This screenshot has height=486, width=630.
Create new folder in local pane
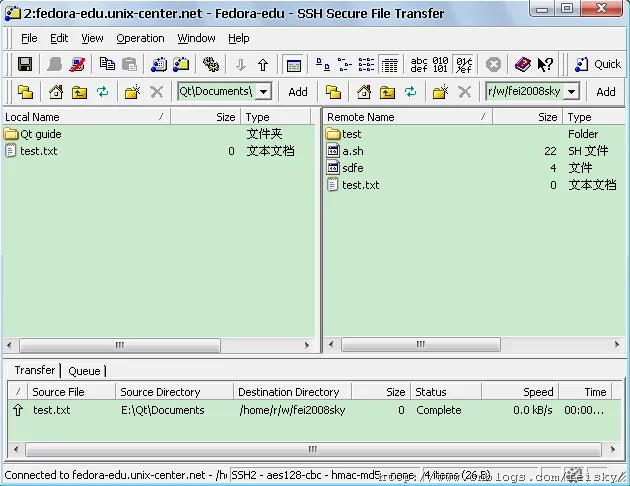[132, 92]
